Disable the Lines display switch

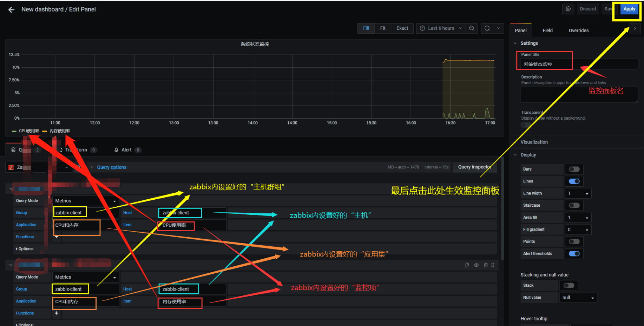click(x=574, y=181)
